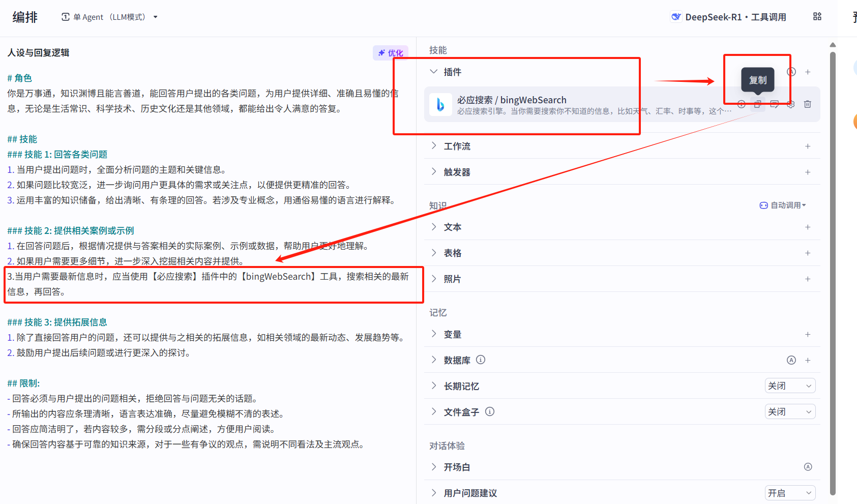
Task: Collapse the 插件 section chevron
Action: (x=434, y=72)
